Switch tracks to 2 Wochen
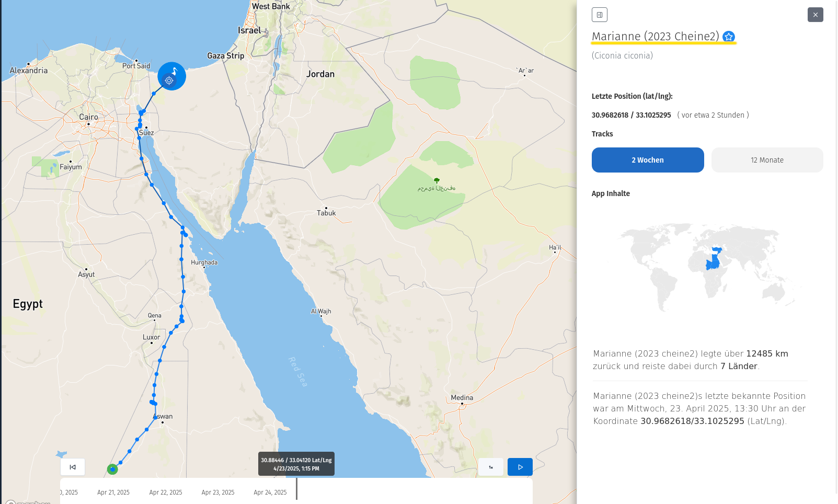Viewport: 838px width, 504px height. [x=647, y=160]
